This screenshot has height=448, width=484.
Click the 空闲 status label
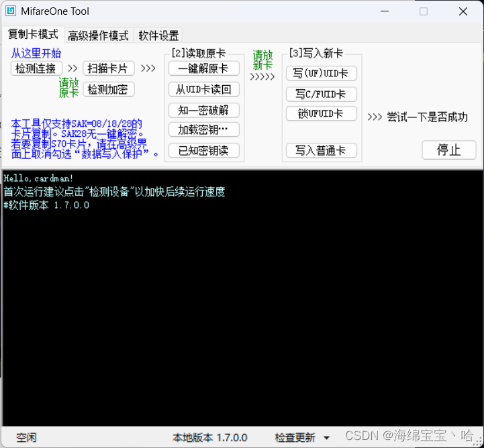pyautogui.click(x=26, y=437)
